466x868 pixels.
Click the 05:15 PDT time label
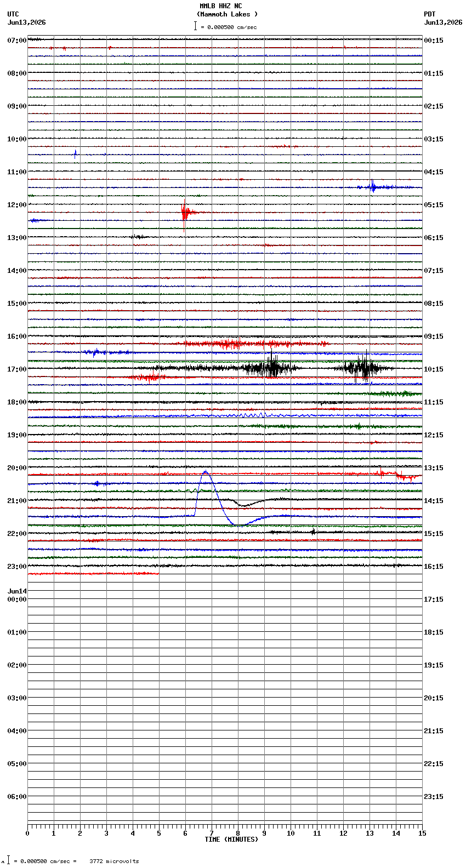point(434,205)
